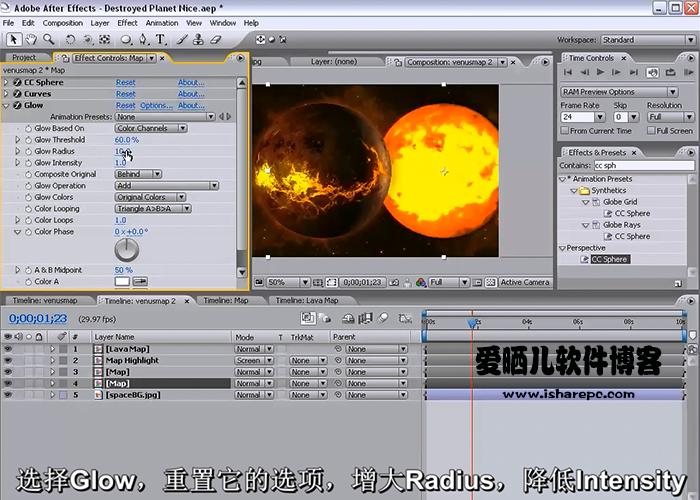Select the Hand tool
The width and height of the screenshot is (700, 500).
(x=31, y=40)
